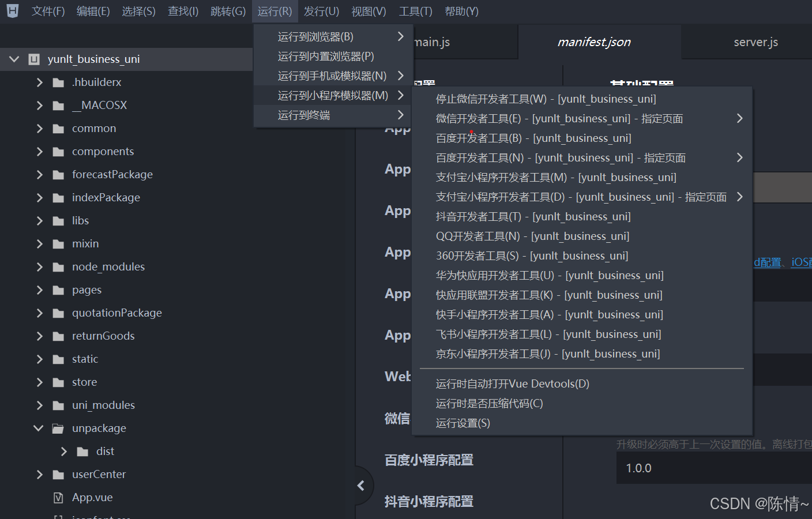Run in 快手小程序开发者工具(A)
812x519 pixels.
[x=582, y=315]
